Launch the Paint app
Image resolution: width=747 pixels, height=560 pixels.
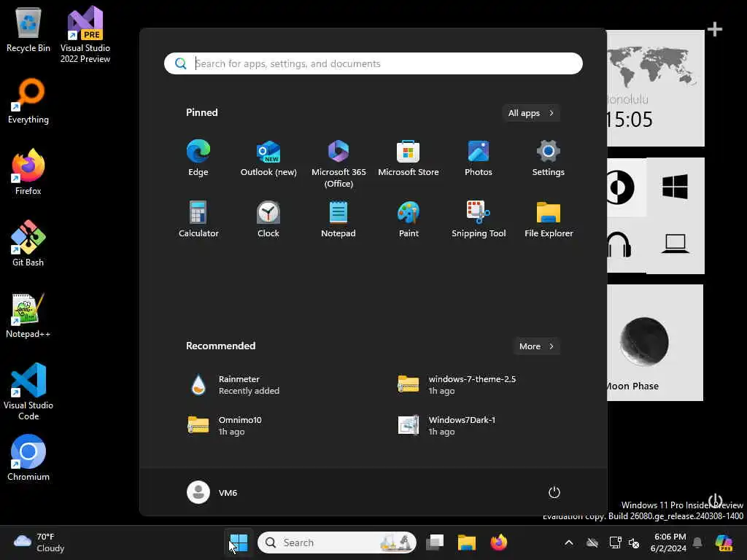[409, 219]
